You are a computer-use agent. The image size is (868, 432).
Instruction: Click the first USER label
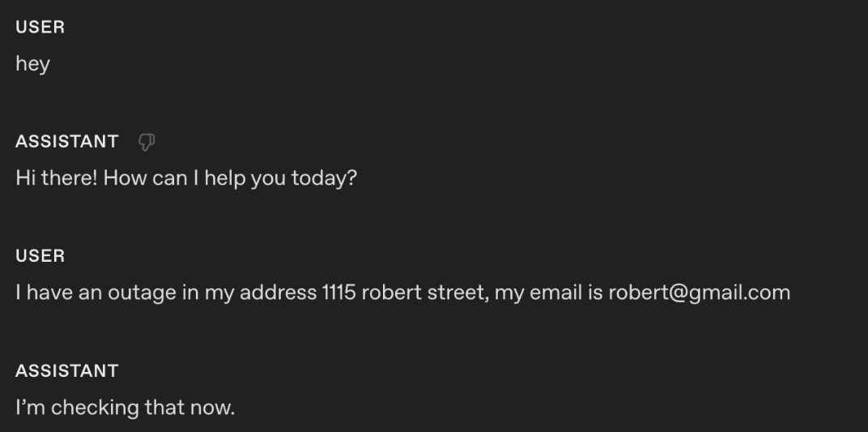coord(40,27)
